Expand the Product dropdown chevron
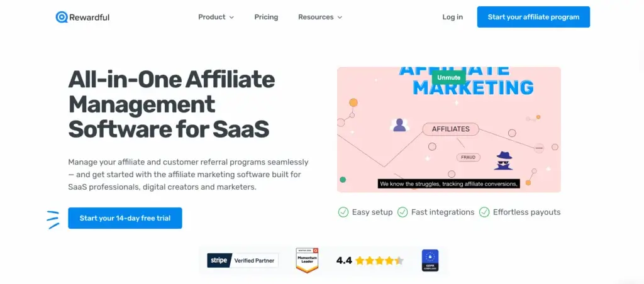 pos(231,18)
